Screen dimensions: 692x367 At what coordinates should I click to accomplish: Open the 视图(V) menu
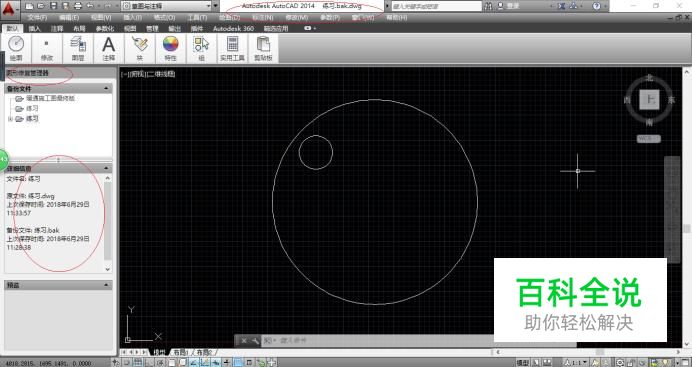pos(101,18)
